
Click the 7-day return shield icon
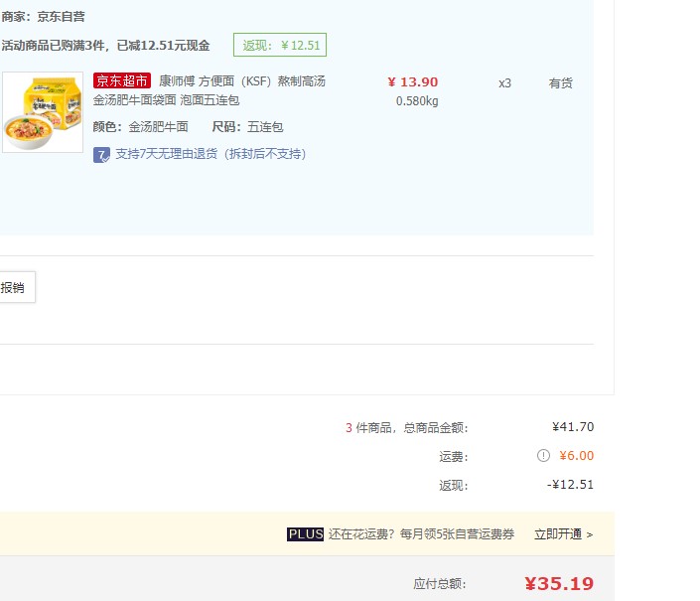pos(101,155)
